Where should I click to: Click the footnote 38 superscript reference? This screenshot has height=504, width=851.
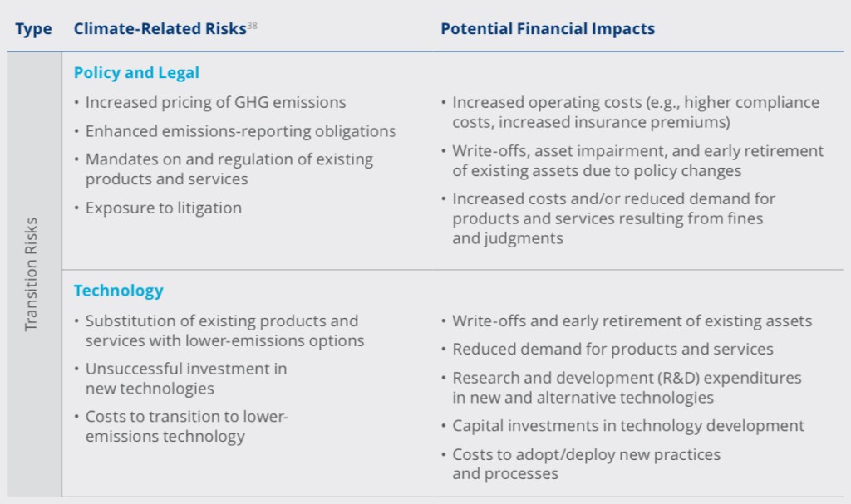coord(252,25)
